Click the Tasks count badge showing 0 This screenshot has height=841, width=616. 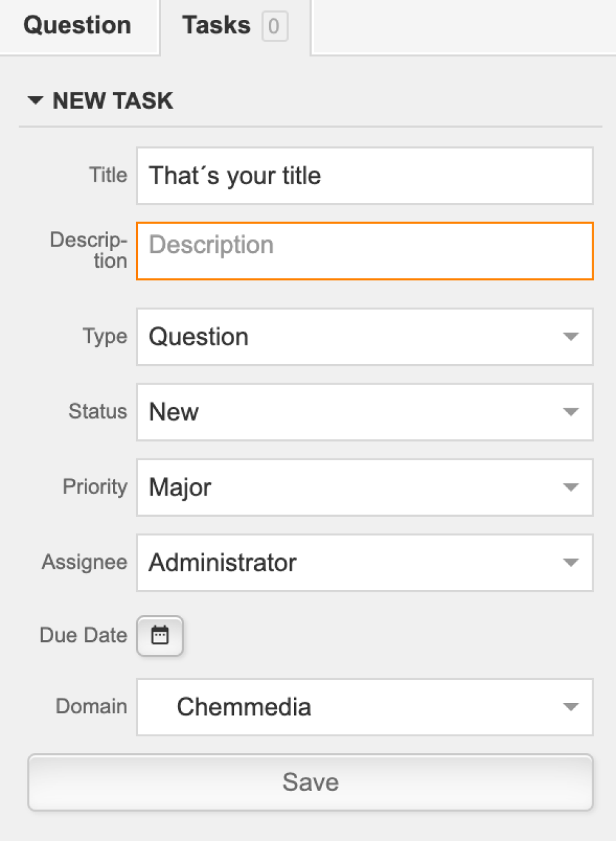(274, 26)
